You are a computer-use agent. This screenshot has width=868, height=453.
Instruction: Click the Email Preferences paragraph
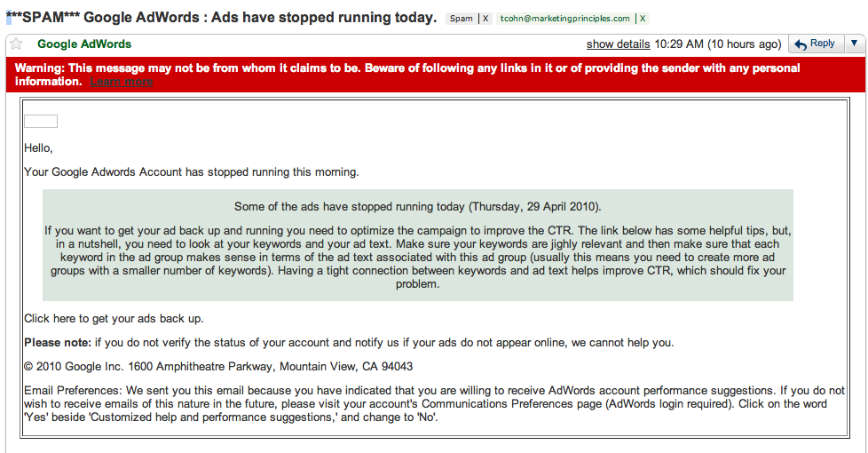[x=433, y=403]
